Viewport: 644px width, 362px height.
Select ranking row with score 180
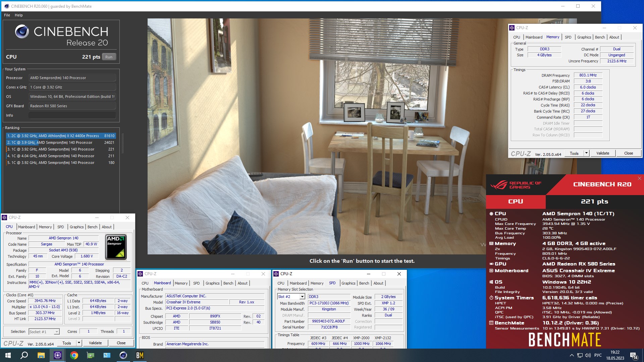[x=61, y=163]
